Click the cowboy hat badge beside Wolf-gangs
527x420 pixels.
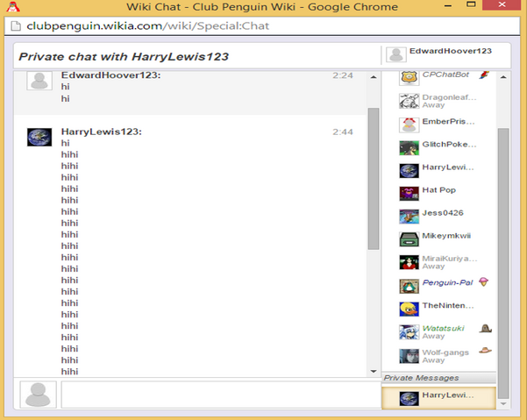pyautogui.click(x=485, y=351)
